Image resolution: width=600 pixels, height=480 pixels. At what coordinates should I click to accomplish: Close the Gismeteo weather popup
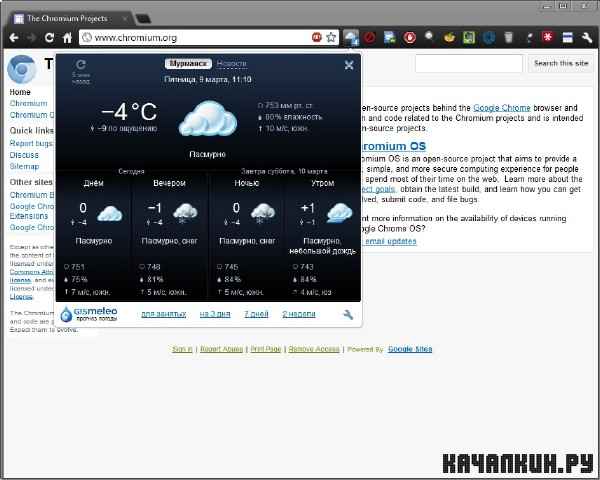tap(349, 65)
